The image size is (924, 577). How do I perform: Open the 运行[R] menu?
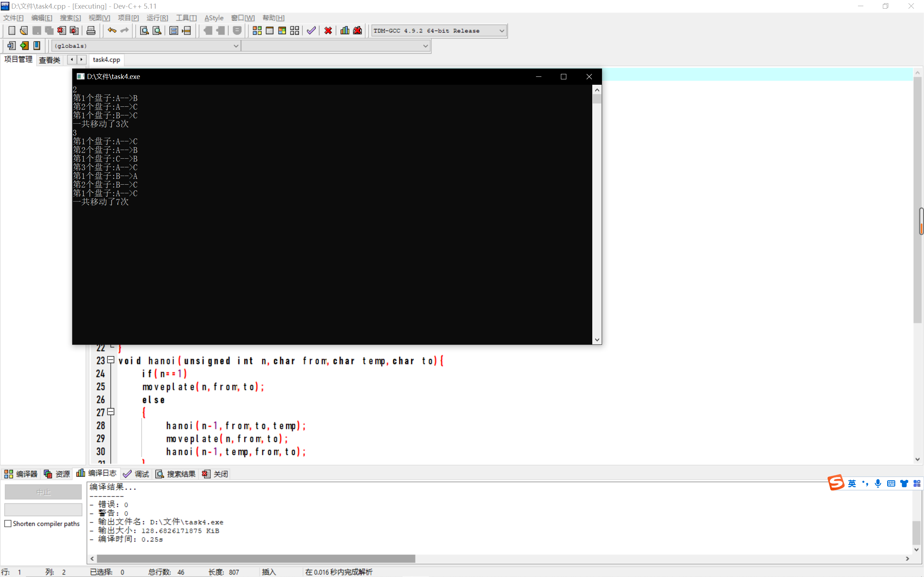[157, 18]
